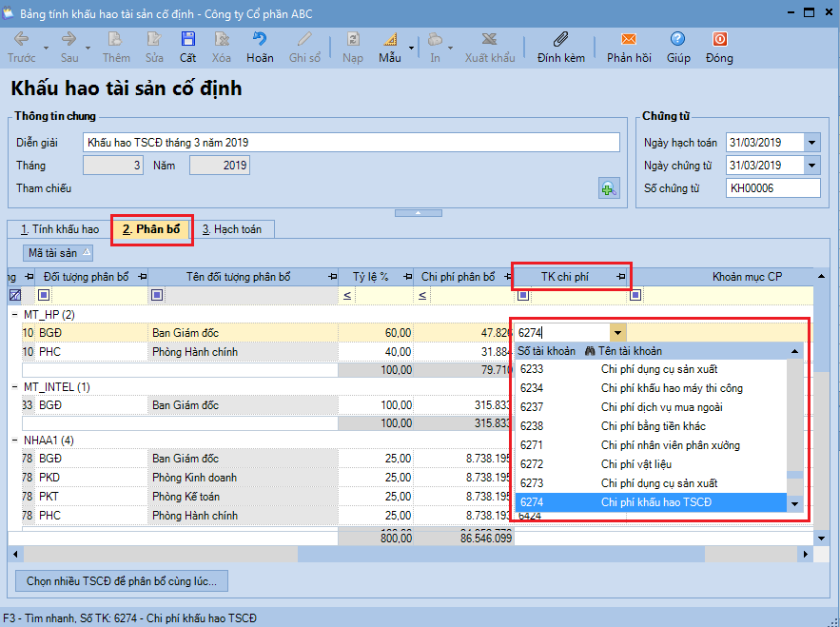
Task: Sort by the Chi phí phân bổ header
Action: click(x=458, y=277)
